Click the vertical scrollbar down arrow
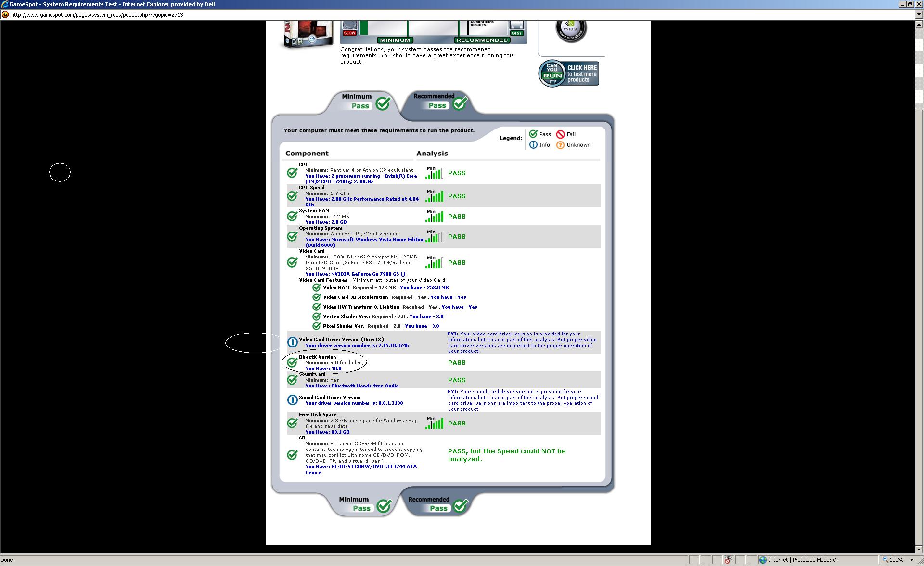 (919, 550)
